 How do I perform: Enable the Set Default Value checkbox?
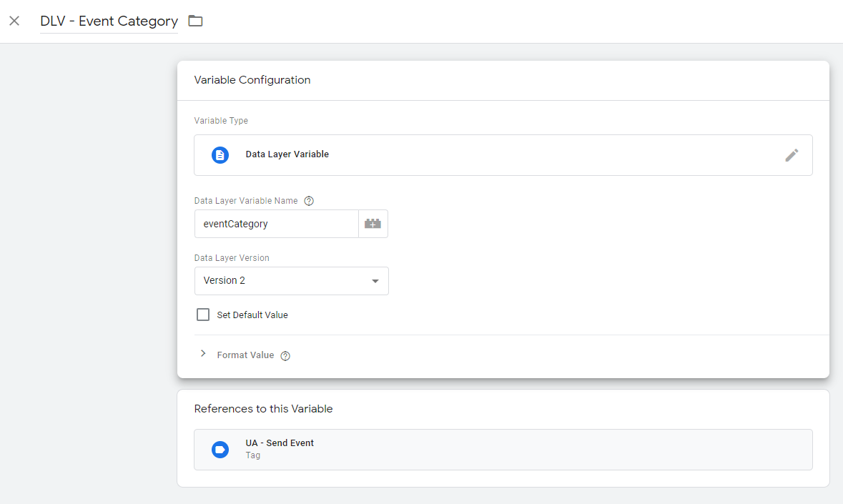point(202,315)
